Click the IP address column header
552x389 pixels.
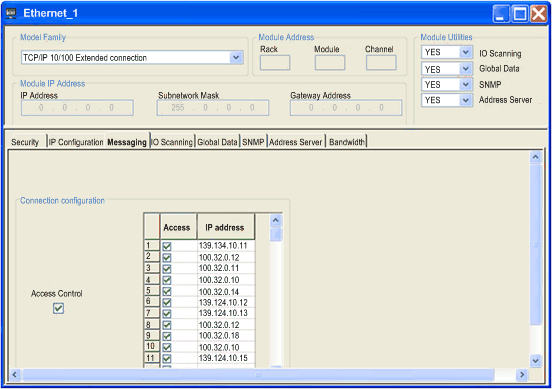(x=226, y=227)
